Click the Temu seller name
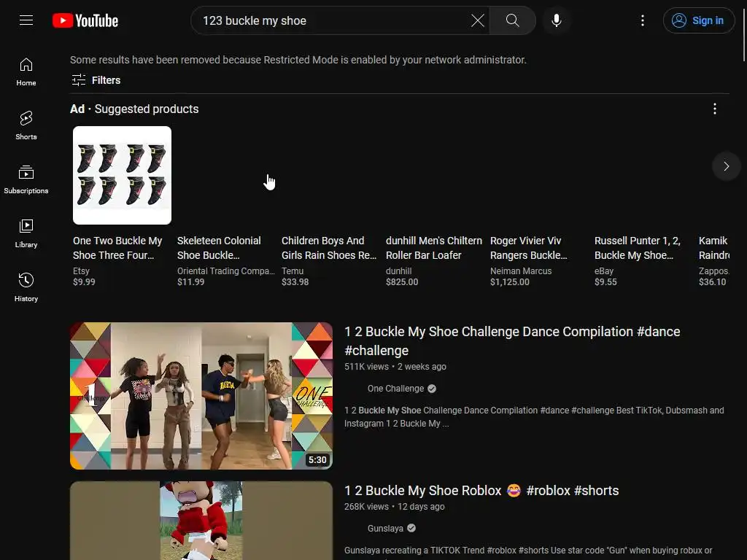 pyautogui.click(x=293, y=271)
